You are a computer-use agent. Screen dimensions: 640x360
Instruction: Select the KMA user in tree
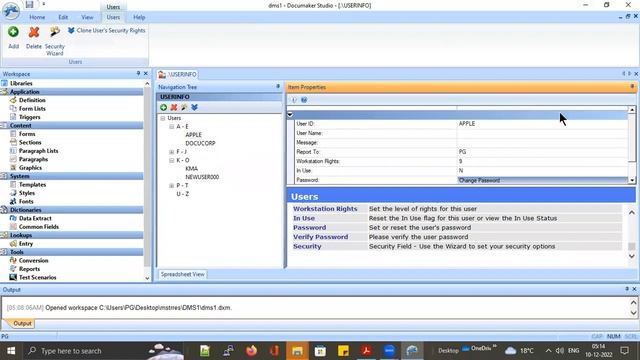[x=191, y=169]
